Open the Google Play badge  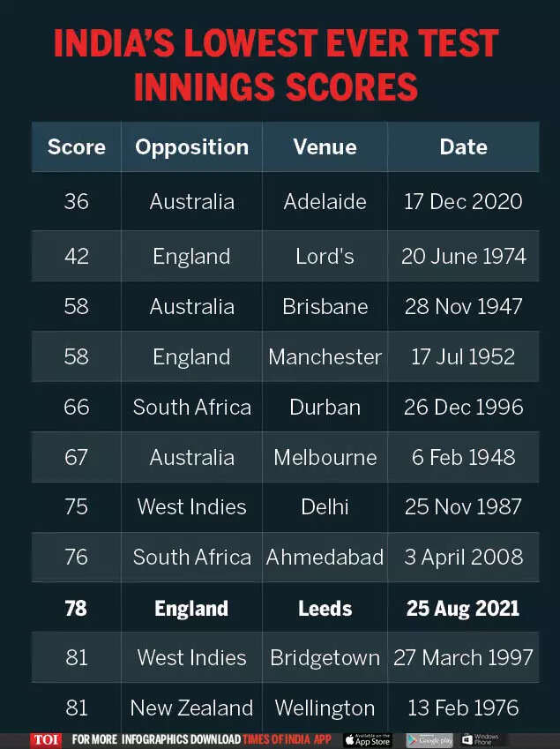429,740
